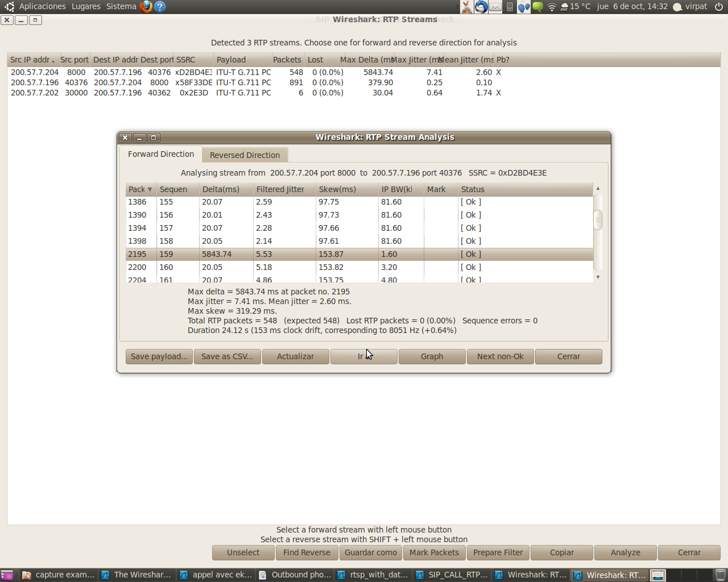This screenshot has width=728, height=582.
Task: Sort streams by Payload column header
Action: (x=242, y=60)
